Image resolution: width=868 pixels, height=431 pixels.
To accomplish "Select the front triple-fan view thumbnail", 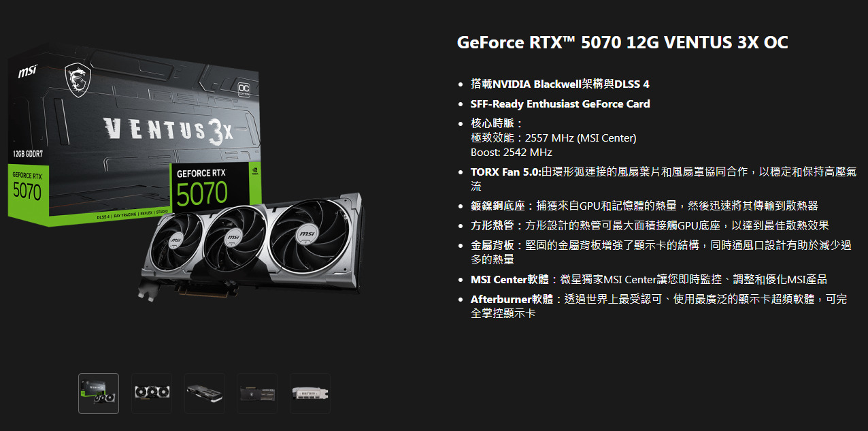I will click(x=152, y=393).
